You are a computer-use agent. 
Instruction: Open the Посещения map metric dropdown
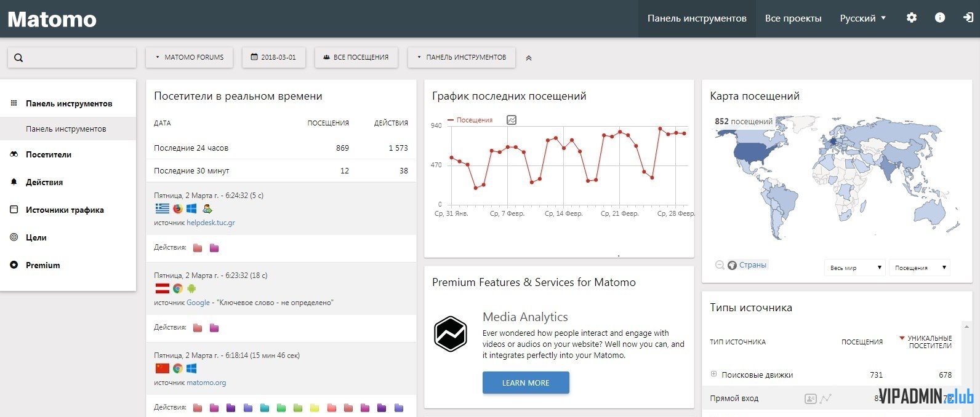point(919,268)
